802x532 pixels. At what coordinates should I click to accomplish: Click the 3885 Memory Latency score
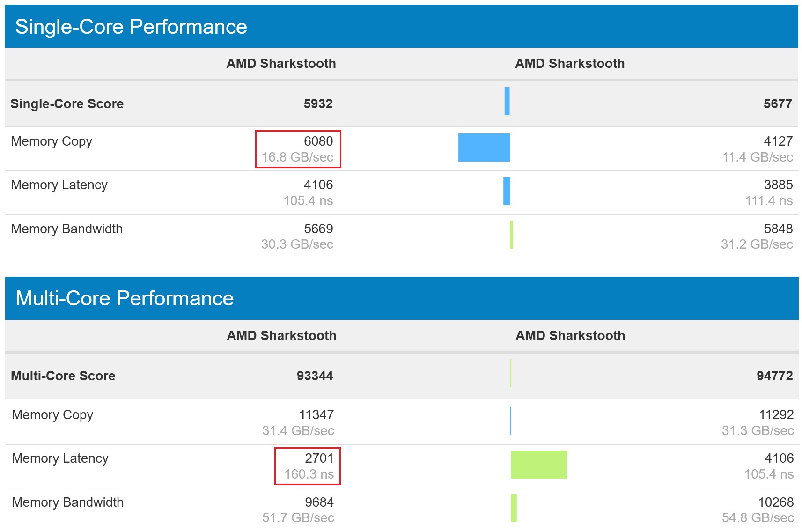tap(778, 185)
